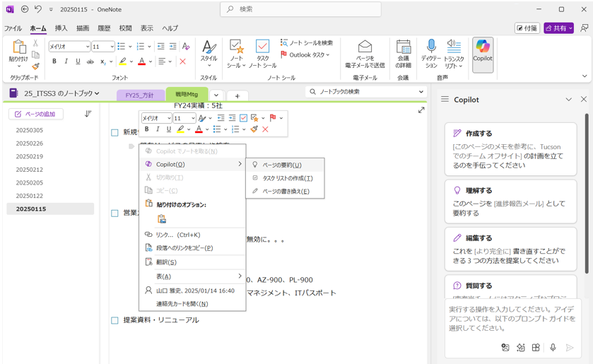Click the ribbon red X delete icon
The height and width of the screenshot is (364, 593).
182,61
